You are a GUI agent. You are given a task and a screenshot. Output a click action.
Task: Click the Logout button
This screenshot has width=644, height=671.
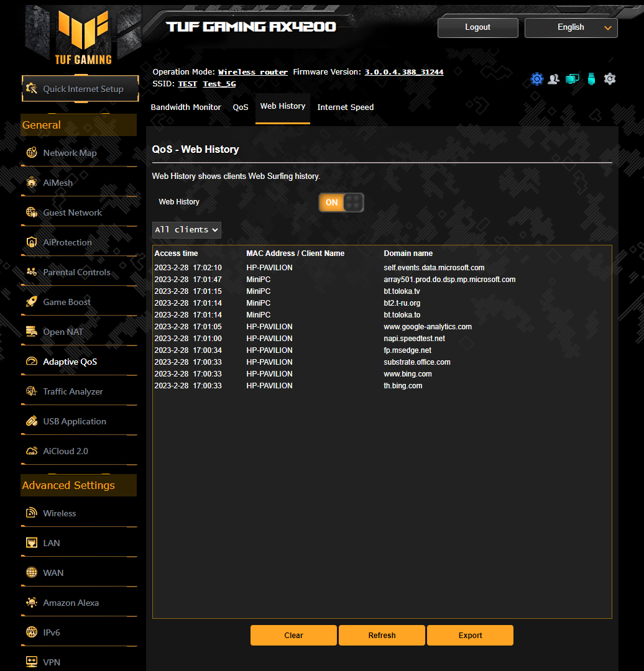tap(477, 27)
